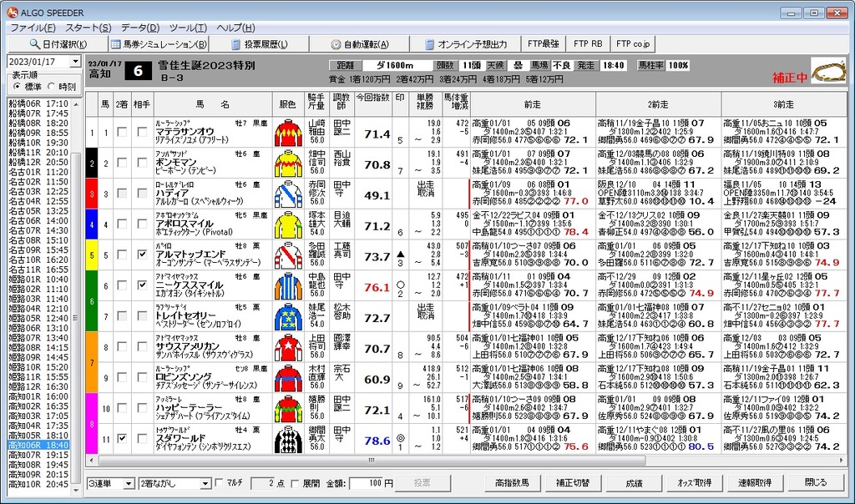Click jockey silks icon for ハッピーテーラー
Image resolution: width=855 pixels, height=504 pixels.
[x=288, y=409]
